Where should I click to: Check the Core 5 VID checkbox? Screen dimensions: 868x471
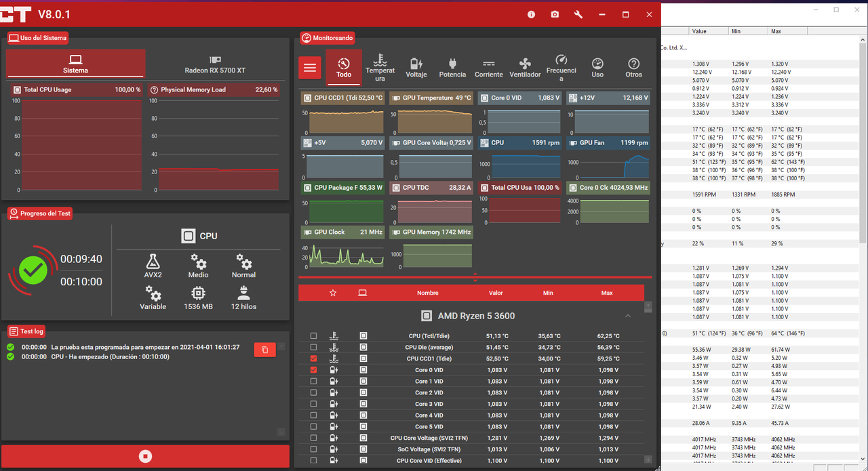pos(313,426)
